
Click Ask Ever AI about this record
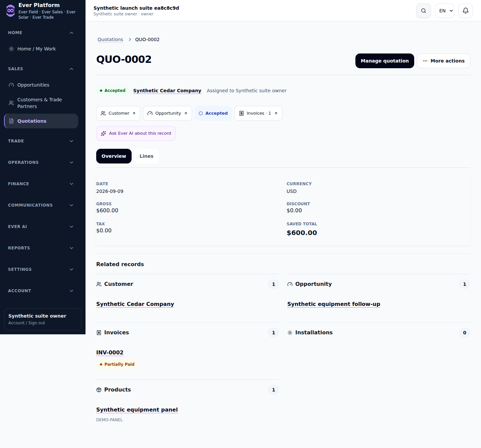(136, 133)
